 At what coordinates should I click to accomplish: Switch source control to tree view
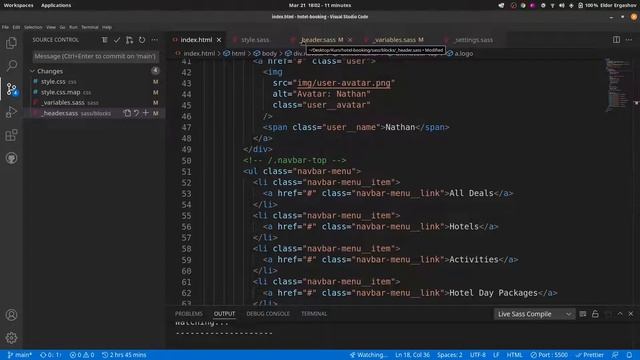(x=104, y=40)
